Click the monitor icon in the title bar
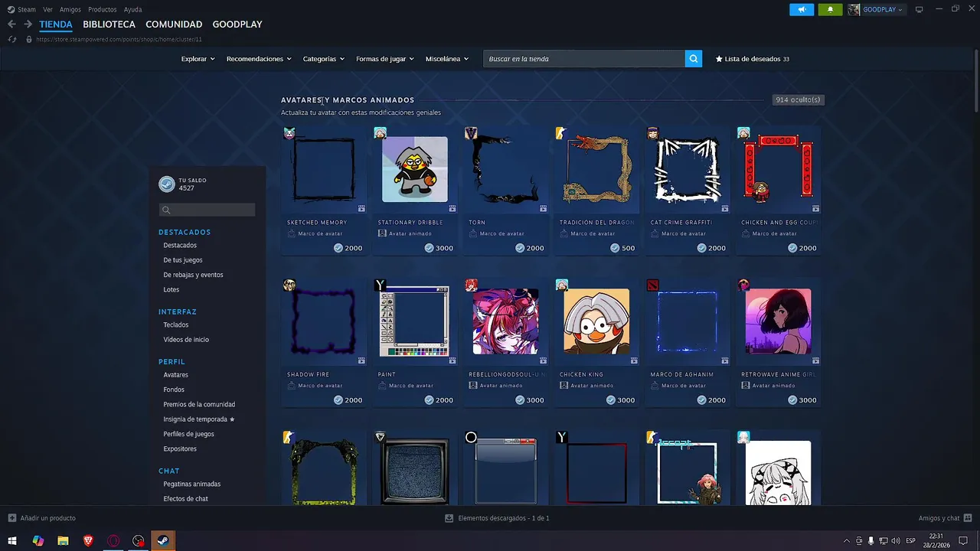Screen dimensions: 980x551 920,9
